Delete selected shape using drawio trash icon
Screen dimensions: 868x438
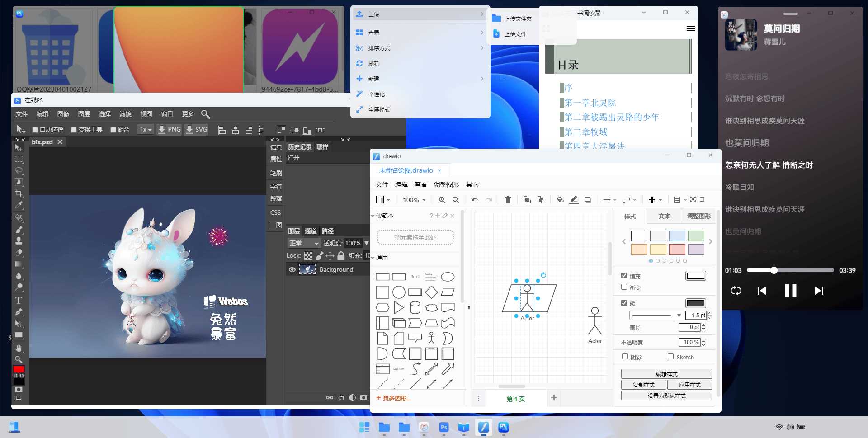tap(508, 199)
